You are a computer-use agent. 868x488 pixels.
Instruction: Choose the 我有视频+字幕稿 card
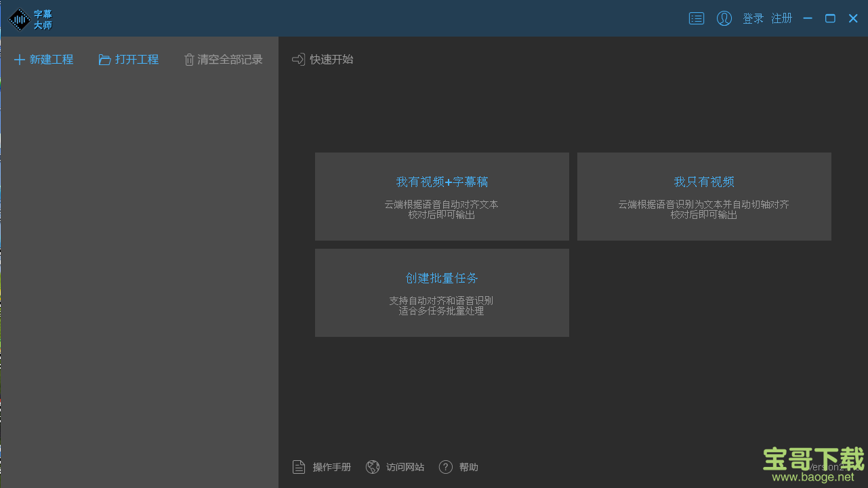pos(442,197)
